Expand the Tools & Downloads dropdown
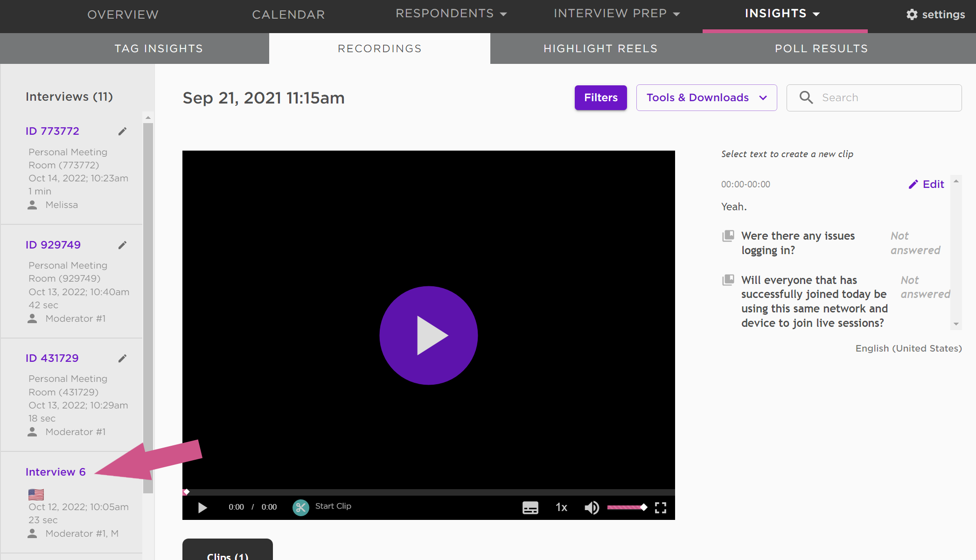This screenshot has width=976, height=560. click(x=706, y=97)
